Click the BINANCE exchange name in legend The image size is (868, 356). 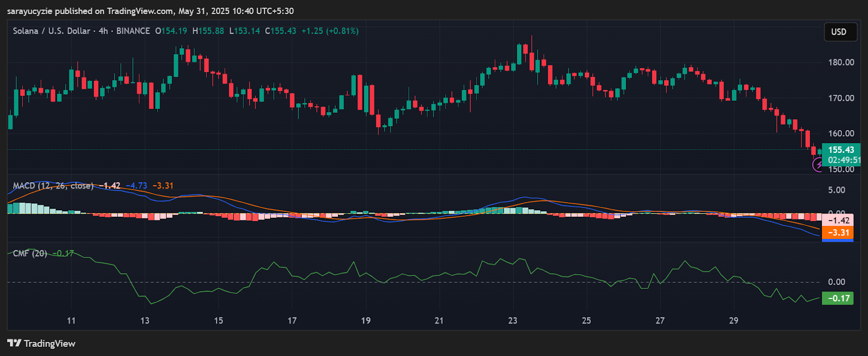133,31
